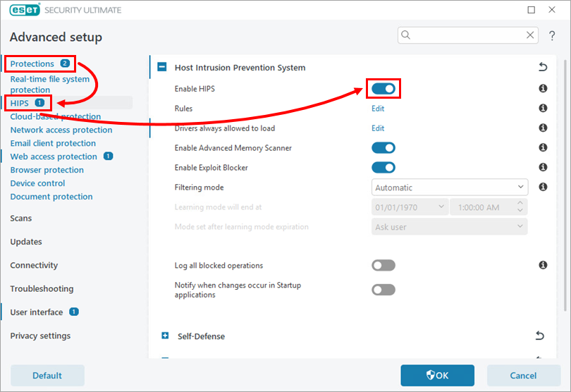Enable Log all blocked operations

(383, 265)
